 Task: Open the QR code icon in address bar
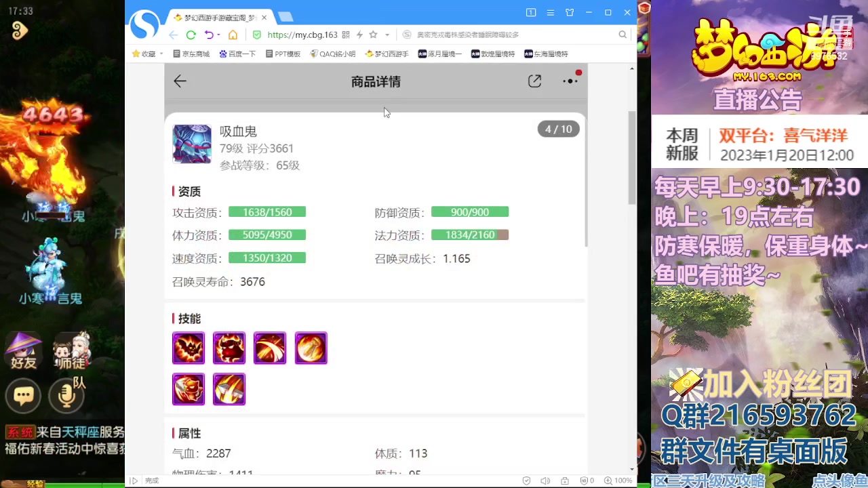tap(346, 35)
